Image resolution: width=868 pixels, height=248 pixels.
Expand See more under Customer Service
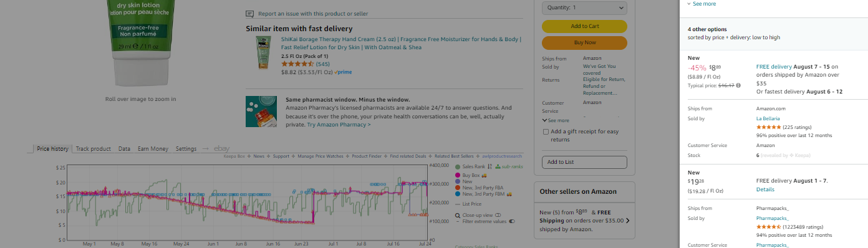556,120
